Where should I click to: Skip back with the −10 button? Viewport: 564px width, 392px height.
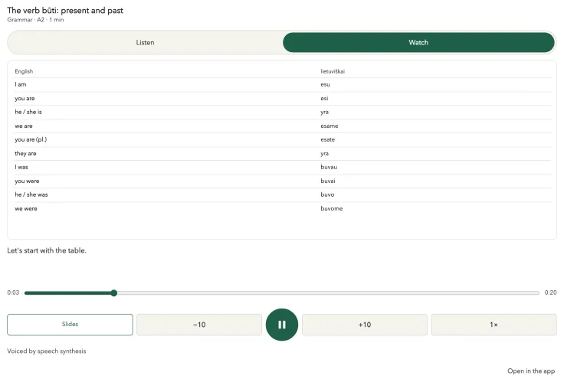tap(199, 325)
